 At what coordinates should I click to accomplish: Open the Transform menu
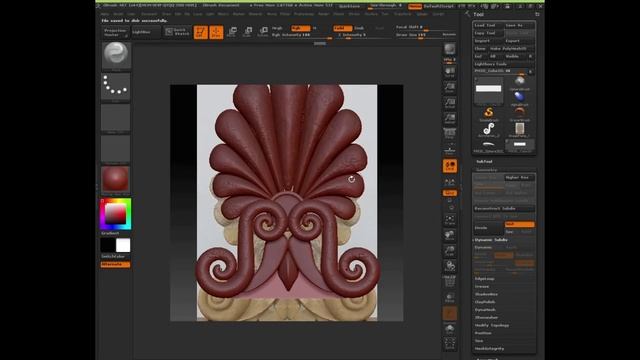[x=402, y=14]
